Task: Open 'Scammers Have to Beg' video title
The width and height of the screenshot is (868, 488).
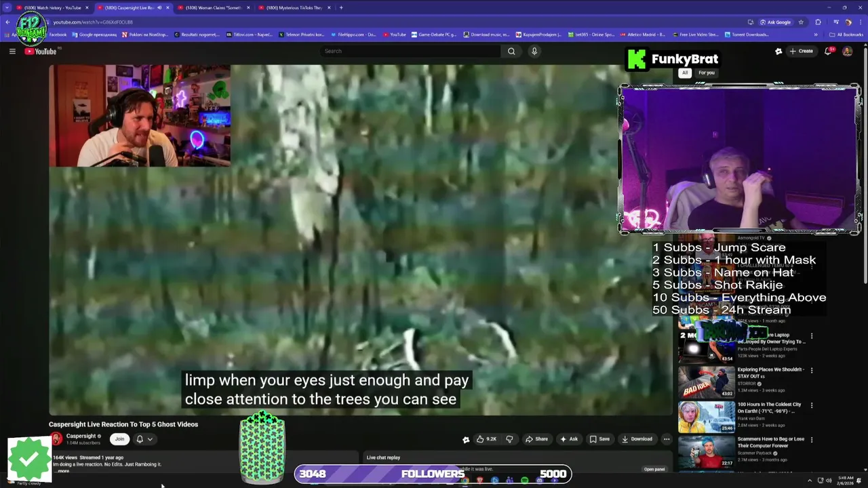Action: coord(771,442)
